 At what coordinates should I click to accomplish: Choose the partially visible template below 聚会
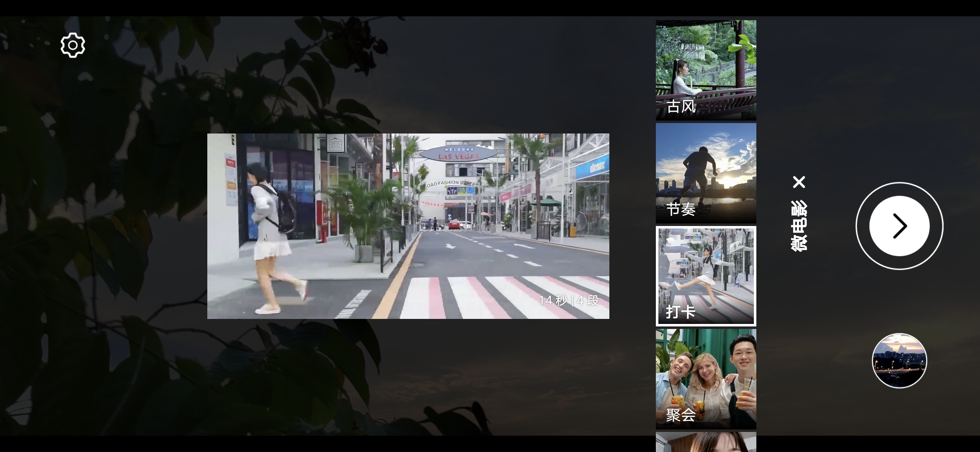(706, 442)
